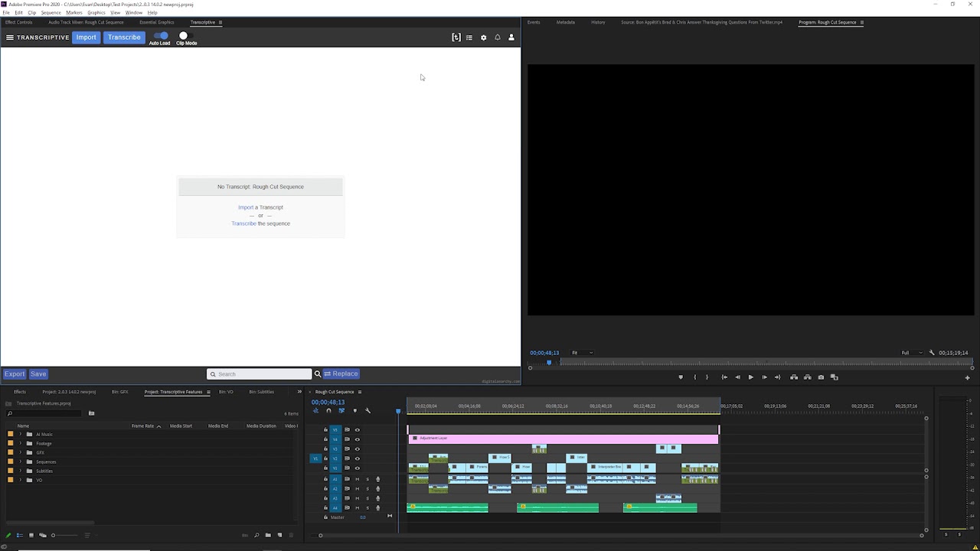The width and height of the screenshot is (980, 551).
Task: Click the Export button
Action: pyautogui.click(x=15, y=374)
